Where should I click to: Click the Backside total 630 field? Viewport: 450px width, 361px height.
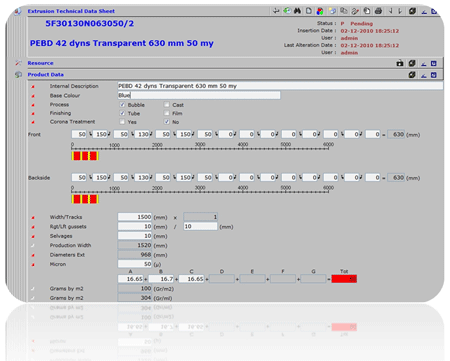pyautogui.click(x=396, y=178)
